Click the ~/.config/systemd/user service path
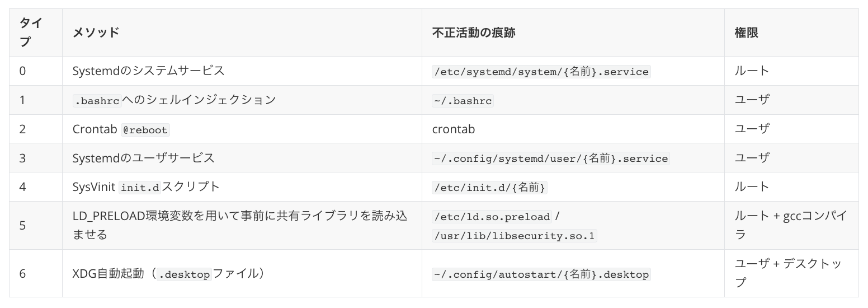The width and height of the screenshot is (868, 308). (550, 158)
